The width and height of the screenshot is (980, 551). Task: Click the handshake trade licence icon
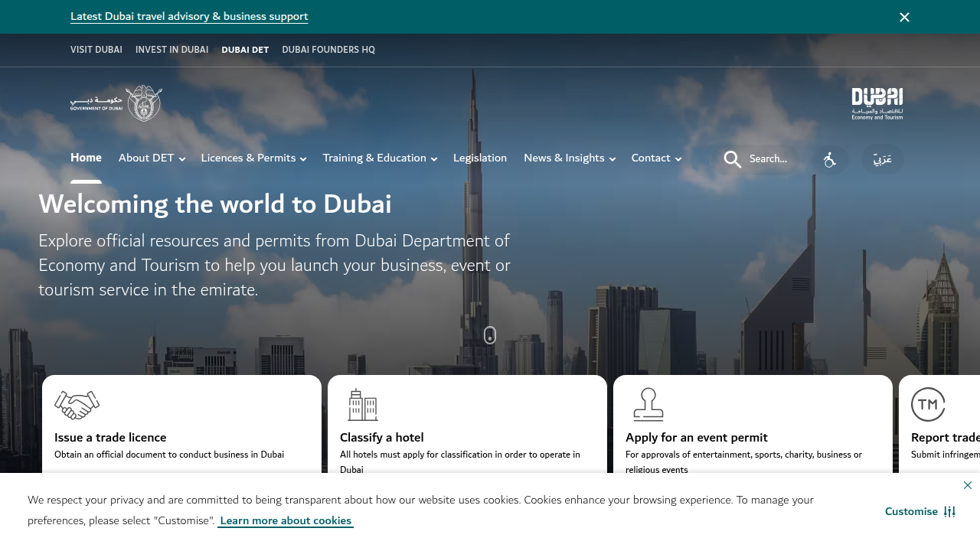(x=77, y=405)
